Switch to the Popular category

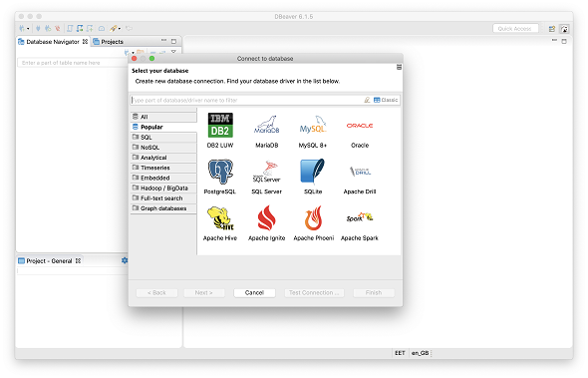pyautogui.click(x=163, y=127)
